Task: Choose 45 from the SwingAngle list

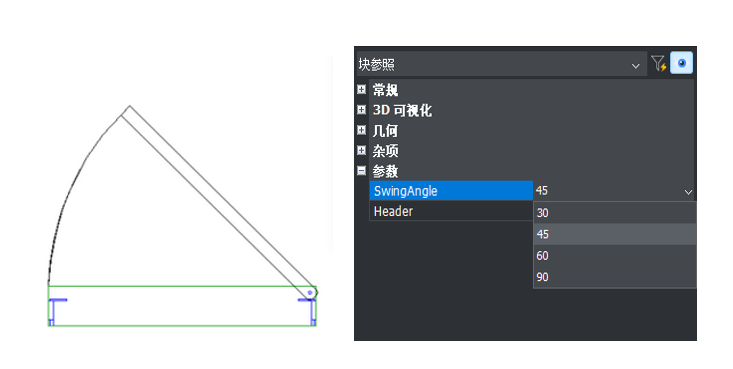Action: click(615, 234)
